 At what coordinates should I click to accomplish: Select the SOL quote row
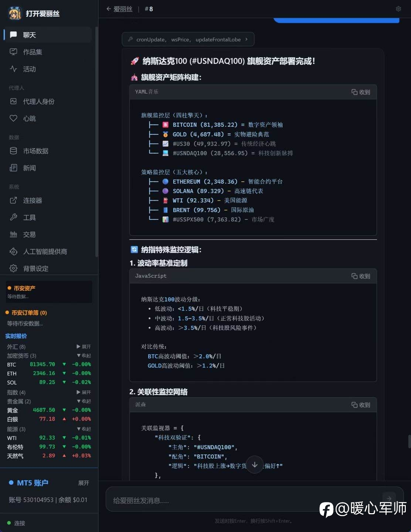pos(49,382)
